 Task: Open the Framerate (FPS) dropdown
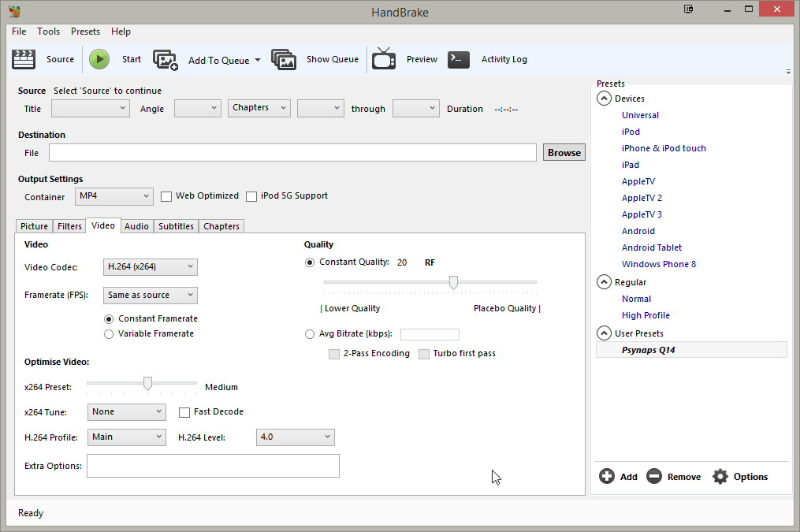point(151,296)
